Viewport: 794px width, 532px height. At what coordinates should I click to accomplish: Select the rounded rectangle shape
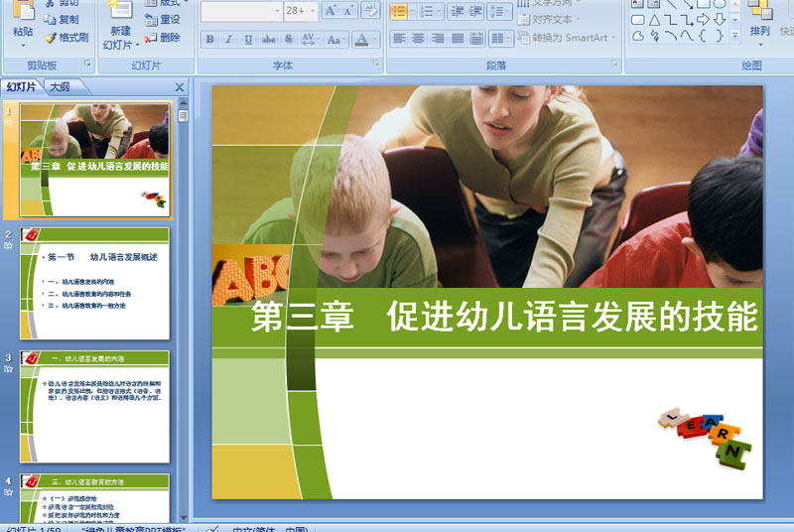coord(638,20)
